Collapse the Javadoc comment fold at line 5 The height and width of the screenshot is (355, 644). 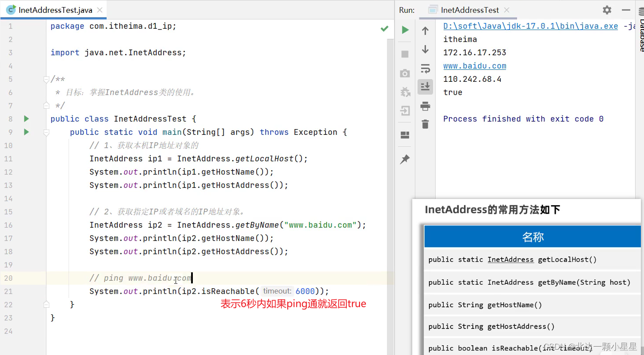pos(46,80)
